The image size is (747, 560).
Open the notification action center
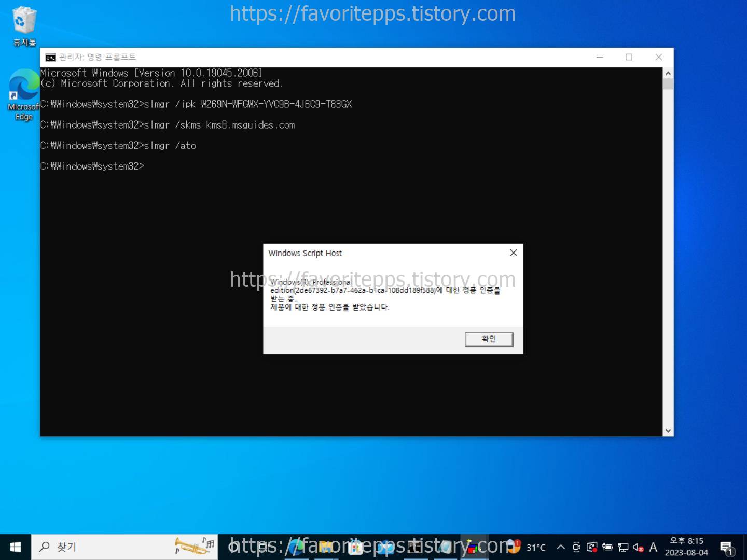(727, 547)
